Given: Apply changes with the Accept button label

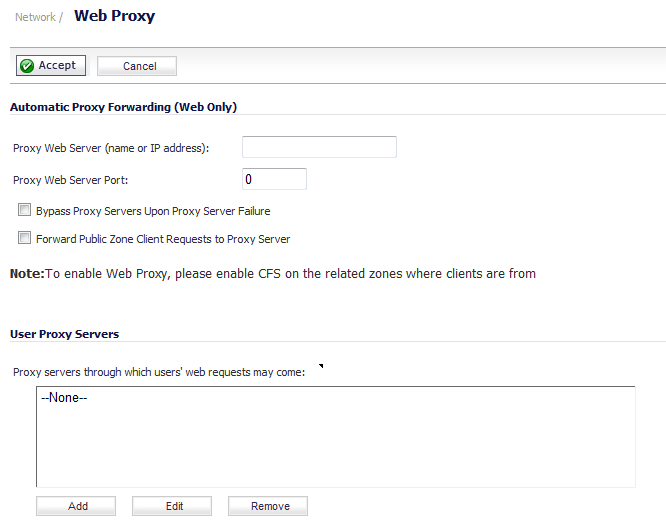Looking at the screenshot, I should click(57, 65).
